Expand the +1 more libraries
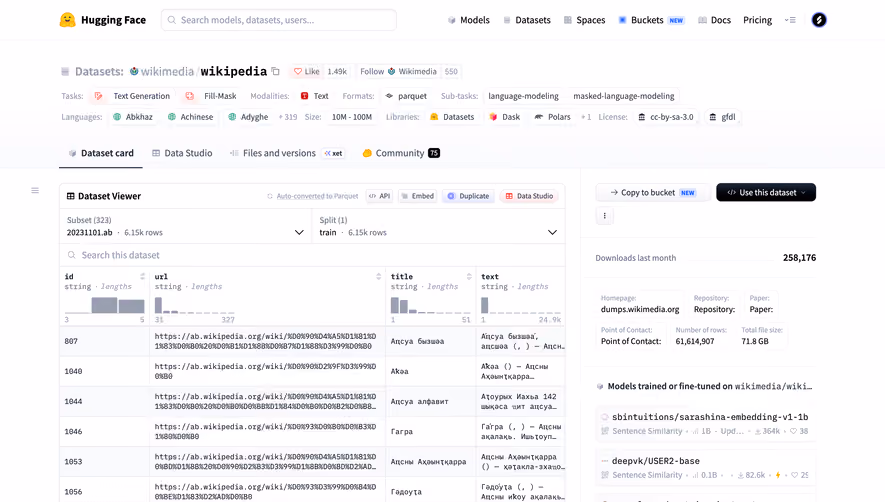885x502 pixels. [586, 117]
